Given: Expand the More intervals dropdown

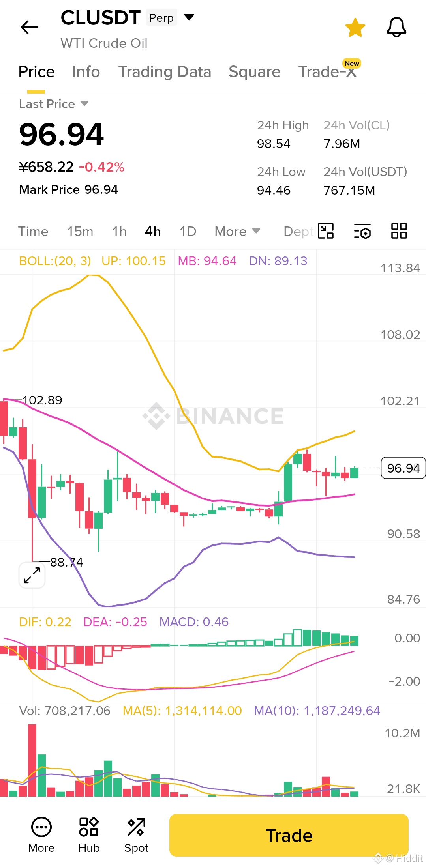Looking at the screenshot, I should (237, 232).
